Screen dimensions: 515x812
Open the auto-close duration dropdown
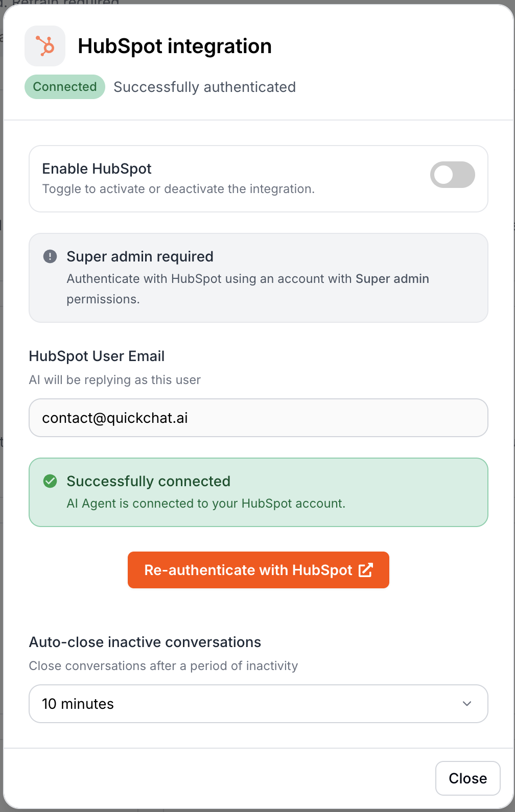259,704
